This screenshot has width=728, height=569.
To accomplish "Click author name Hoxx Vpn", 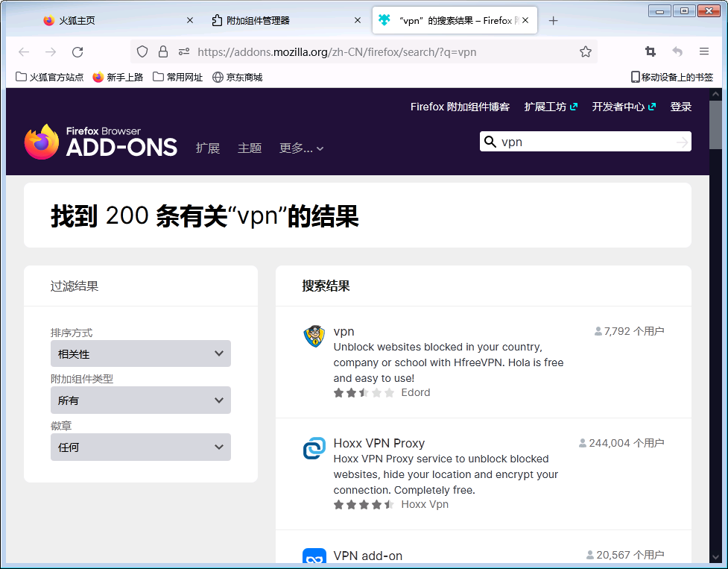I will pyautogui.click(x=425, y=504).
